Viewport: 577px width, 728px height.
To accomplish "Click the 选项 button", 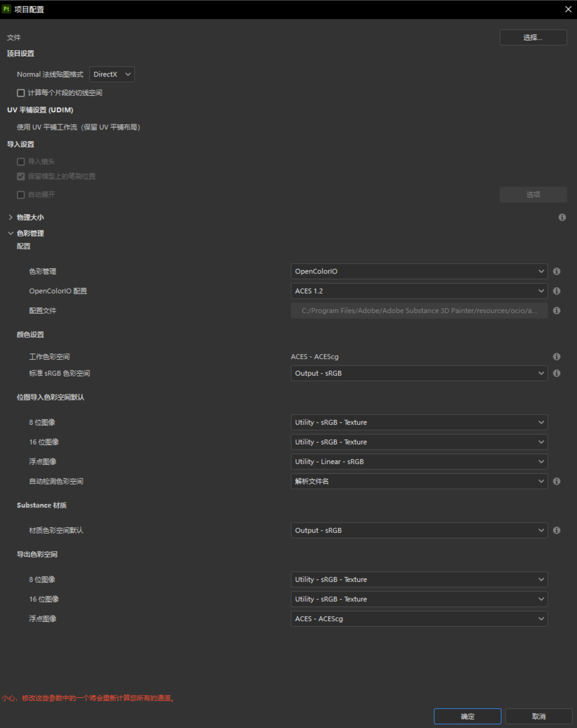I will click(533, 194).
